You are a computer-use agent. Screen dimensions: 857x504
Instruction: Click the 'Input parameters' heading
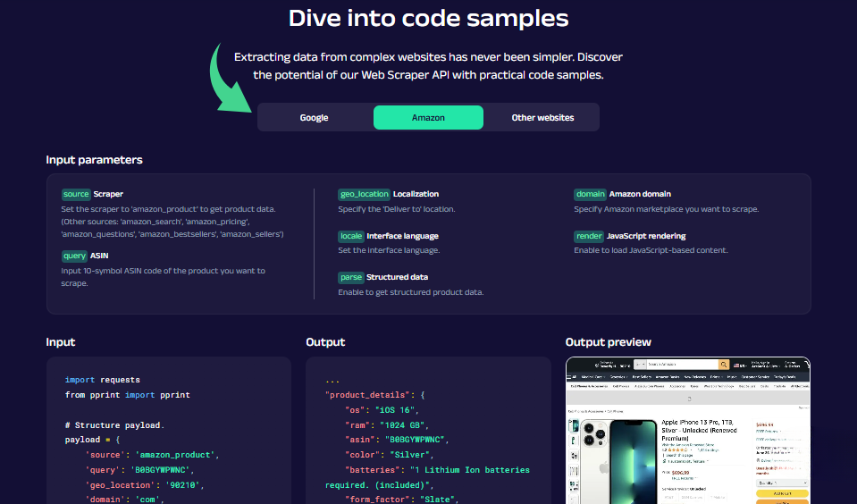point(94,160)
